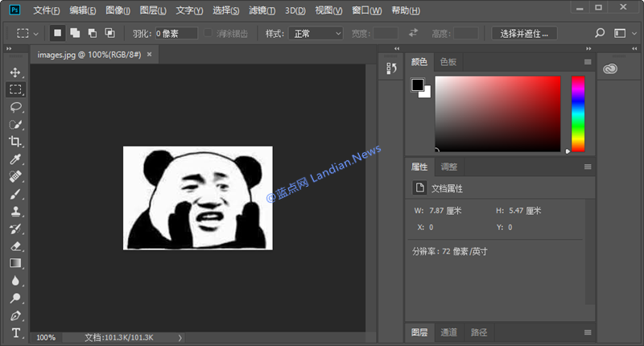Switch to 色板 swatches tab

448,62
